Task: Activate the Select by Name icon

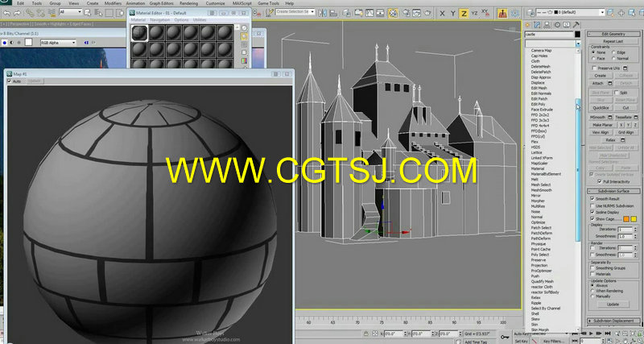Action: [x=98, y=13]
